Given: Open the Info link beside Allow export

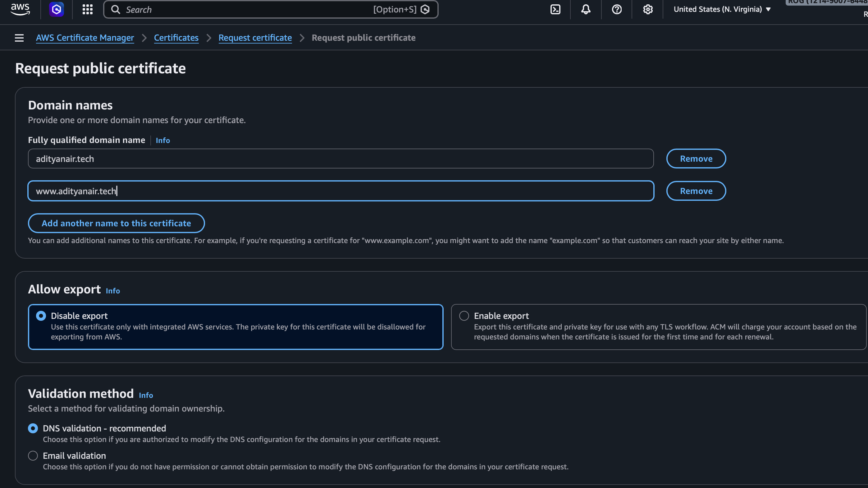Looking at the screenshot, I should 112,291.
